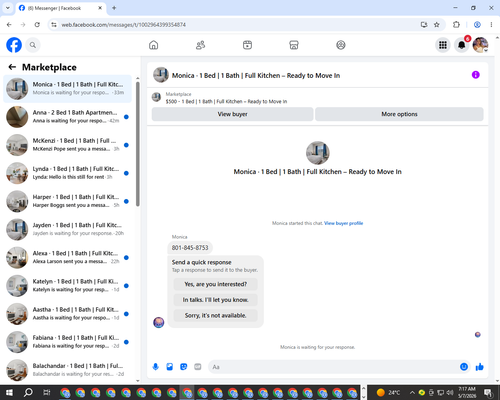Open Lynda conversation
Screen dimensions: 500x400
pos(67,173)
